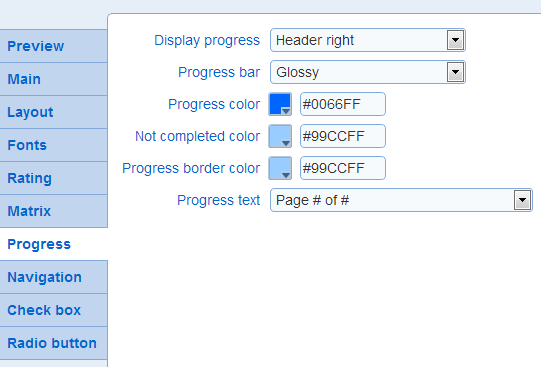Click the Progress border color hex field
Viewport: 541px width, 367px height.
click(343, 168)
